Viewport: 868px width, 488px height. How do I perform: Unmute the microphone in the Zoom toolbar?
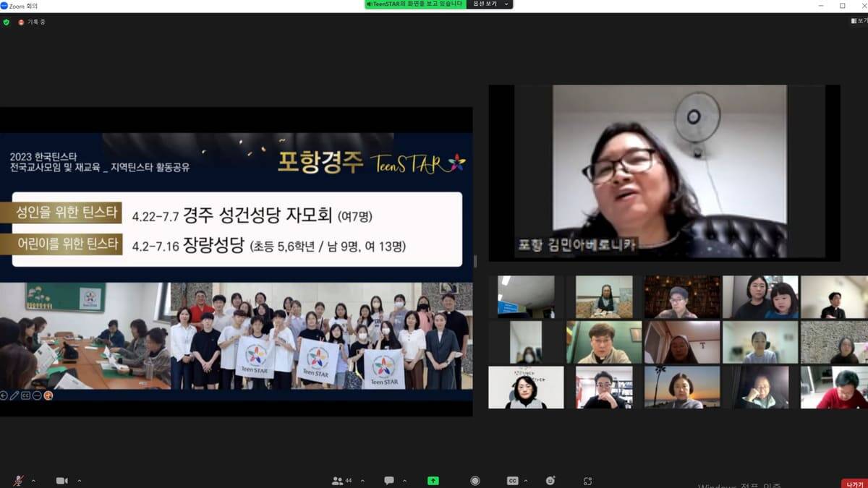(x=18, y=481)
